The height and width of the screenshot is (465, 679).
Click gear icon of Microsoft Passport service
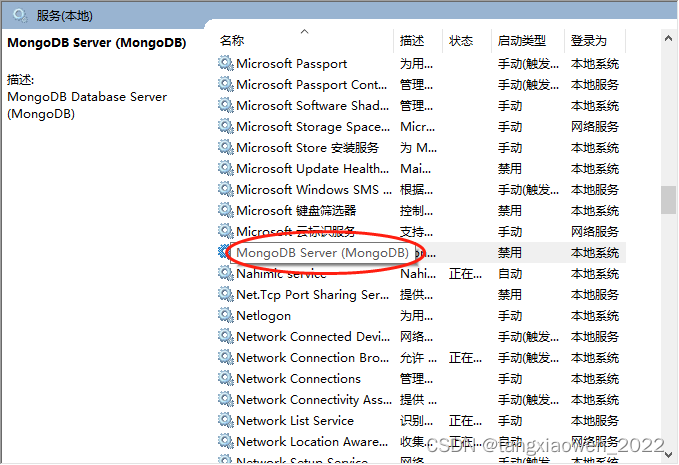[x=226, y=63]
